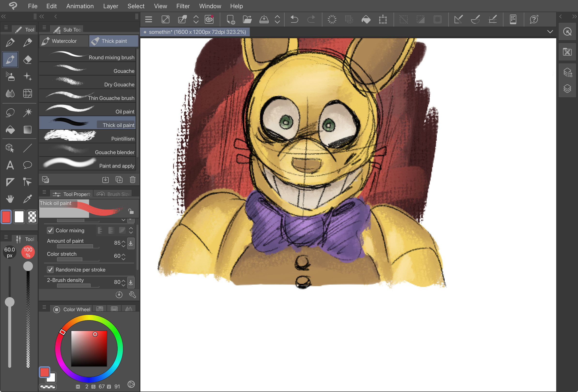Open Color Wheel palette menu

tap(44, 307)
